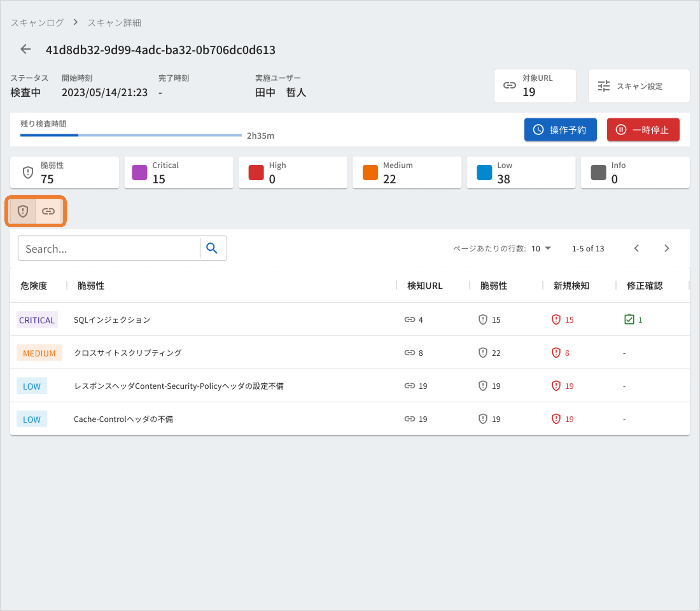Sort by 新規検知 column header
The width and height of the screenshot is (700, 611).
click(x=571, y=286)
